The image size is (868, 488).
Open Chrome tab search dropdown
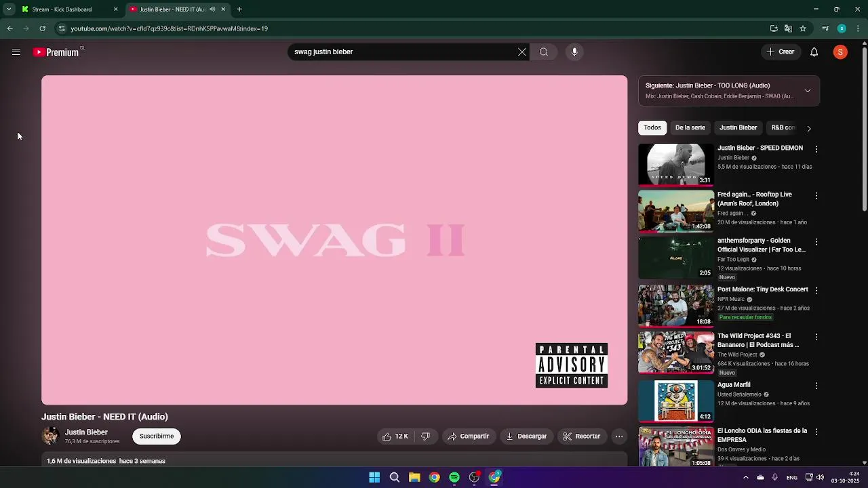(x=9, y=9)
